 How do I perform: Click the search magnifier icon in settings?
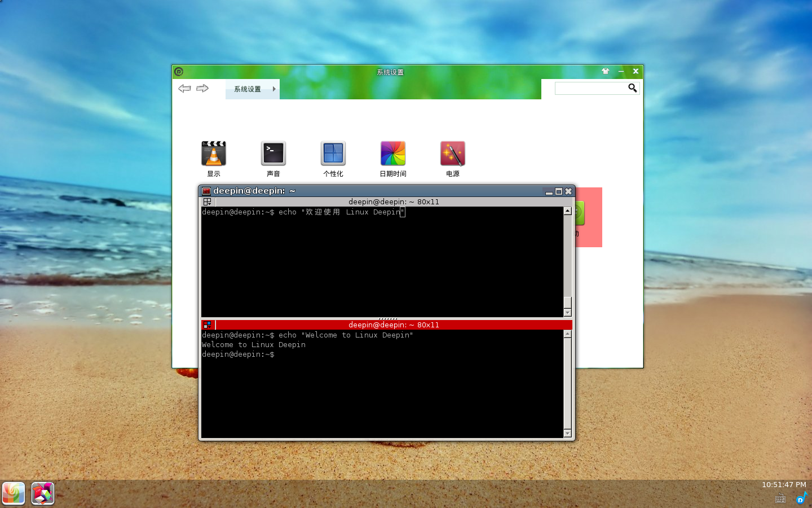pos(632,88)
